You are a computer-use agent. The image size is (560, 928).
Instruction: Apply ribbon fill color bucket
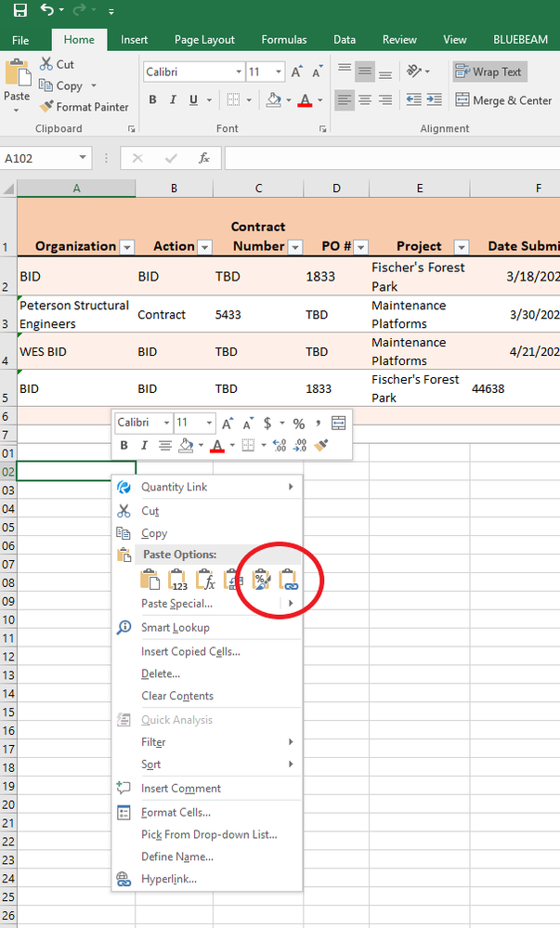(x=273, y=100)
